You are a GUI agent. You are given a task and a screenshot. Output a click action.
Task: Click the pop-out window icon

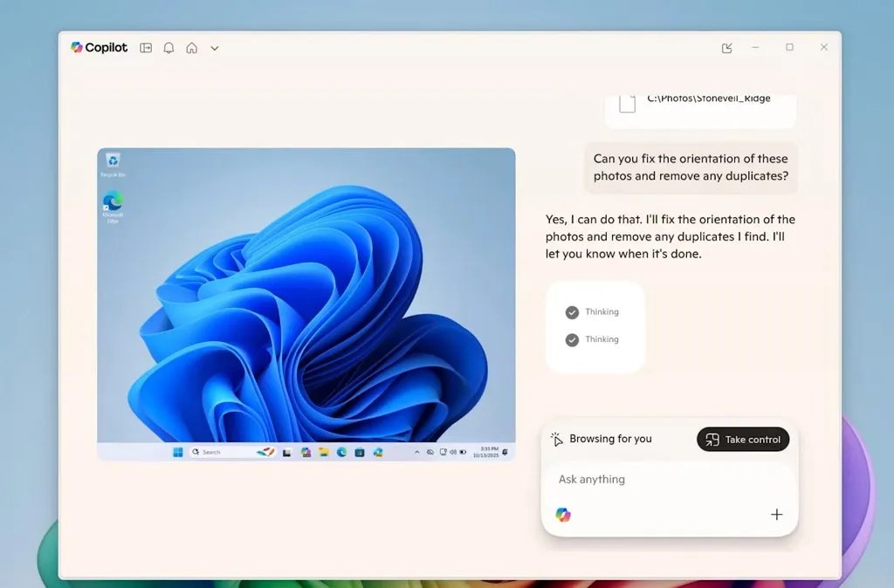(x=727, y=48)
